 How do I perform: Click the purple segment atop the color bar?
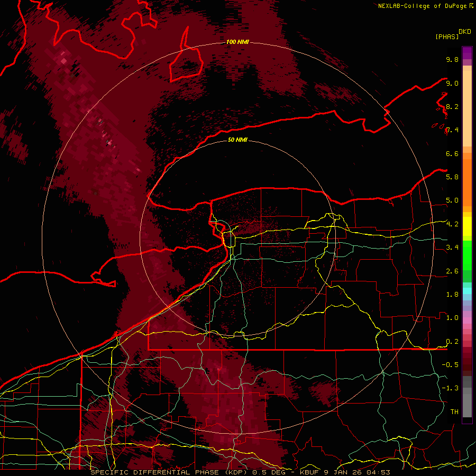point(467,53)
